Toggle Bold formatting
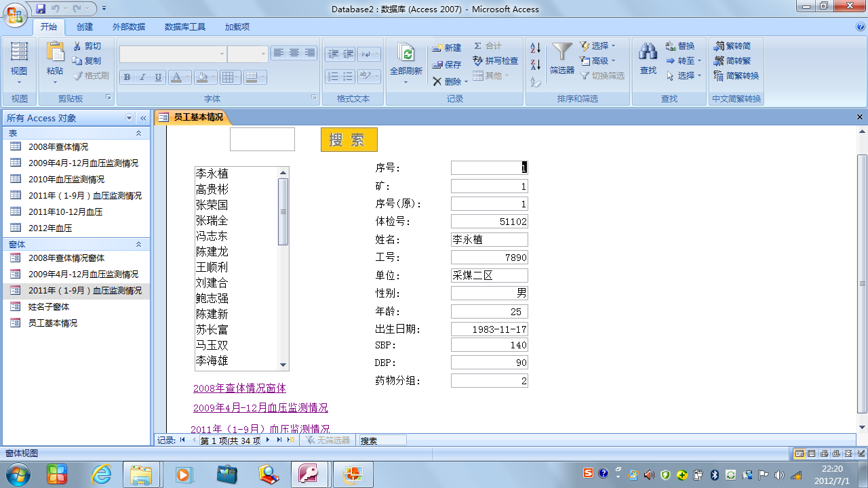868x488 pixels. coord(127,77)
